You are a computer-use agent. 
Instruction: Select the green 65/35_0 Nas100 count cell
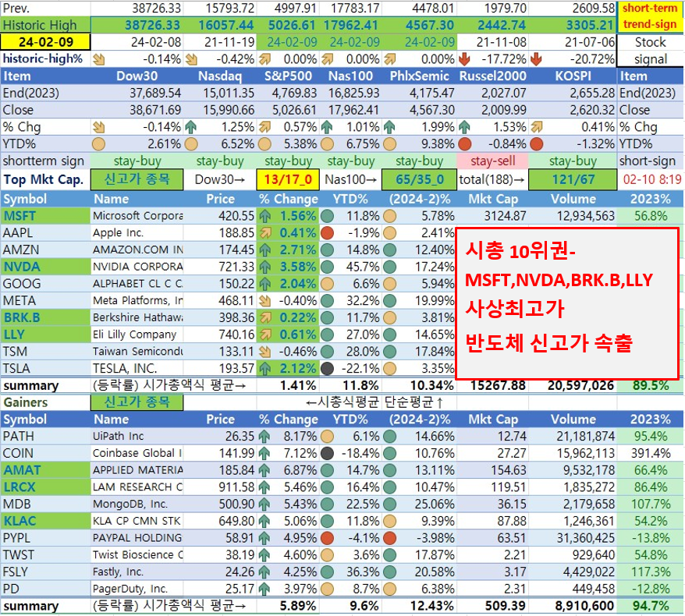[420, 179]
